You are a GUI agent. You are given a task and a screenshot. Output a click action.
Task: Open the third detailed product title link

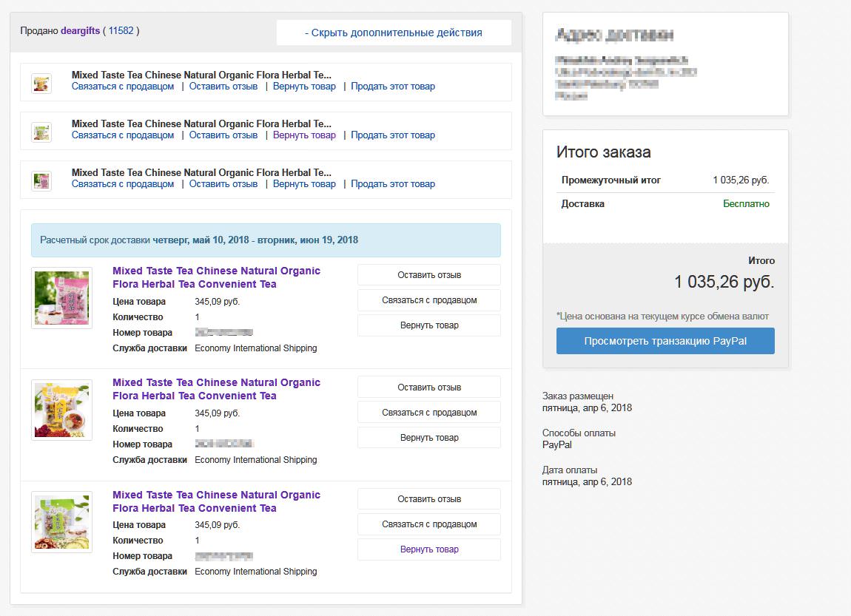216,501
